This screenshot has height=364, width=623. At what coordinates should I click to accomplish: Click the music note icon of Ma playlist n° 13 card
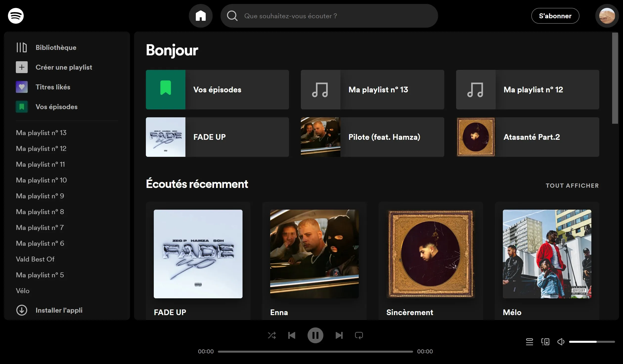[x=321, y=90]
